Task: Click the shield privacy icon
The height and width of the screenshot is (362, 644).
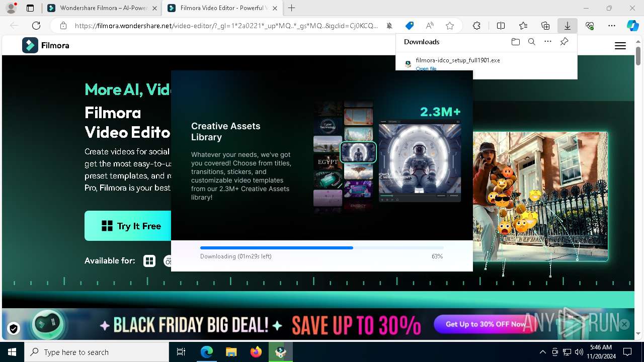Action: [x=14, y=328]
